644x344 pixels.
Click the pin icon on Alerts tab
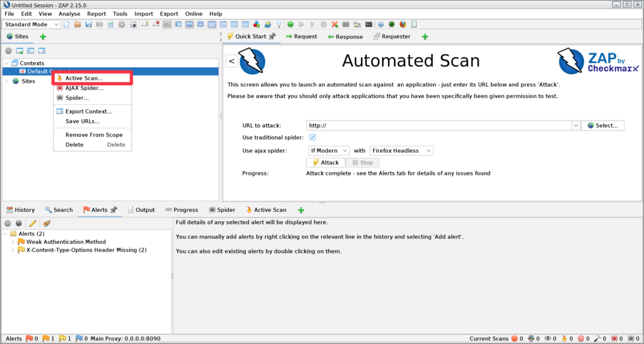tap(113, 210)
